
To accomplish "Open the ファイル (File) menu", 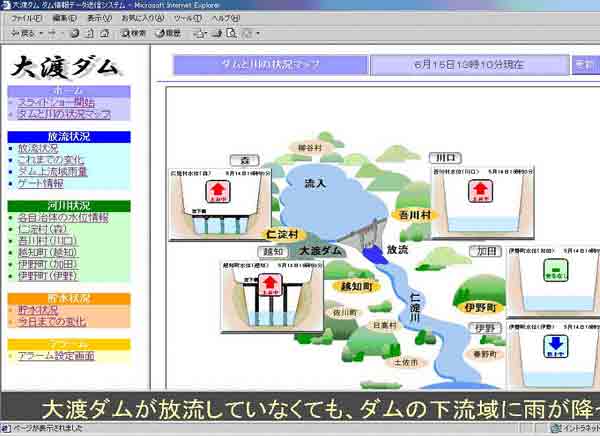I will click(x=25, y=17).
